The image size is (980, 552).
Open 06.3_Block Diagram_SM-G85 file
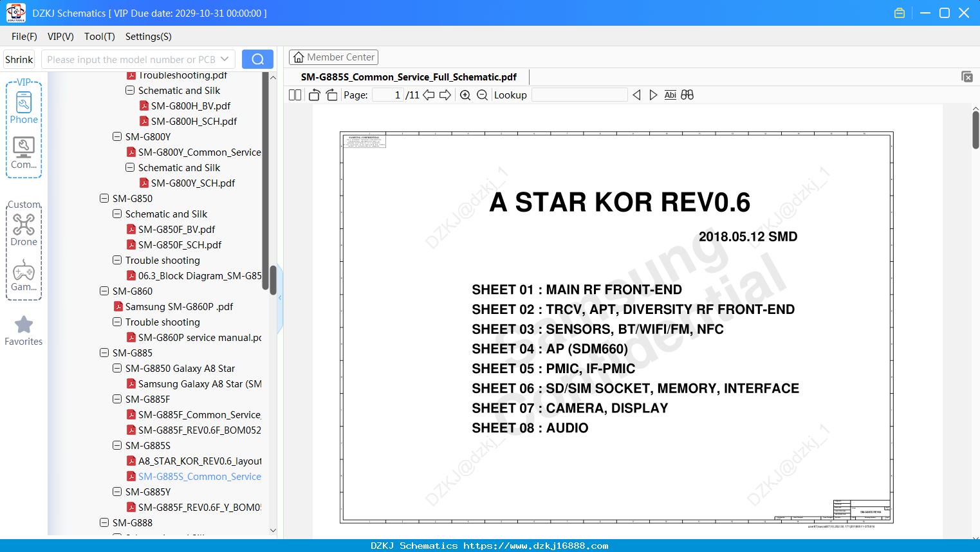(199, 275)
